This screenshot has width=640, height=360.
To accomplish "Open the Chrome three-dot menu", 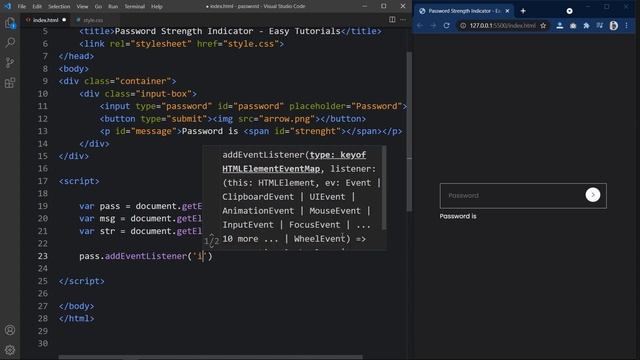I will tap(627, 25).
